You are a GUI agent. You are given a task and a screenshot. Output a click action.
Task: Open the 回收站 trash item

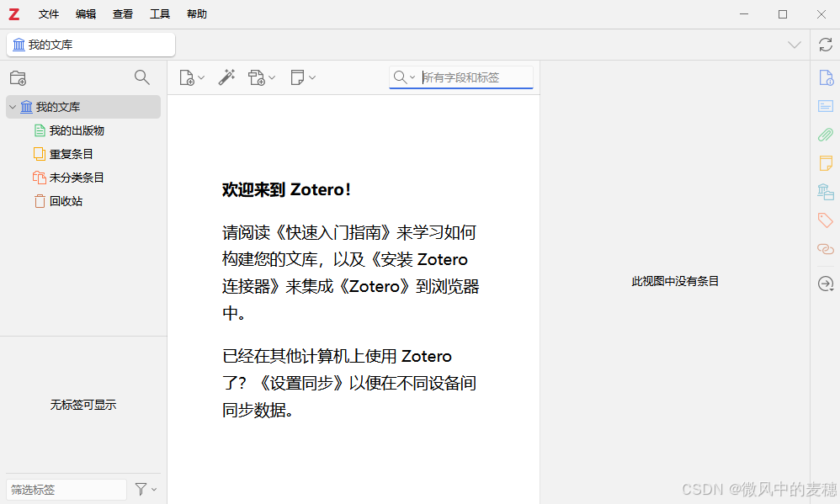66,201
